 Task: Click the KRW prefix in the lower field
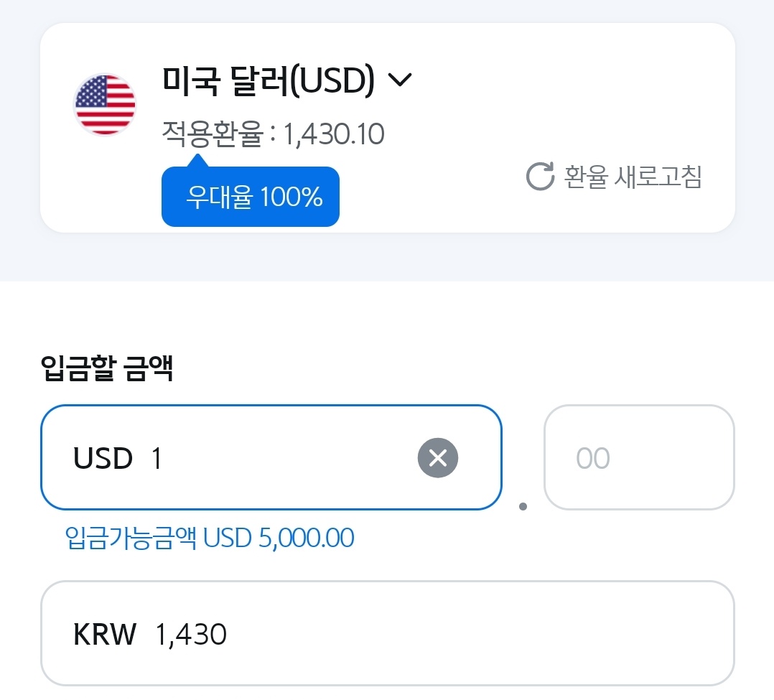coord(105,635)
